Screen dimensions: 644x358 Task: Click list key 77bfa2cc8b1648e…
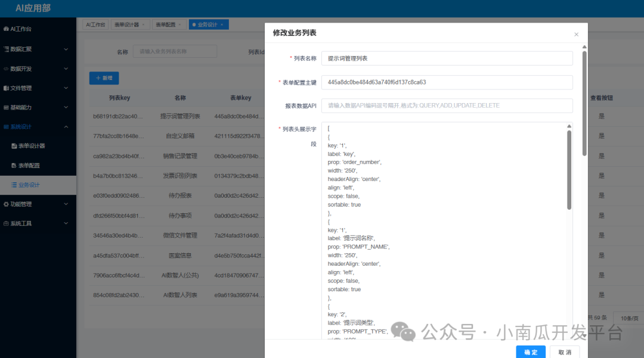[118, 136]
